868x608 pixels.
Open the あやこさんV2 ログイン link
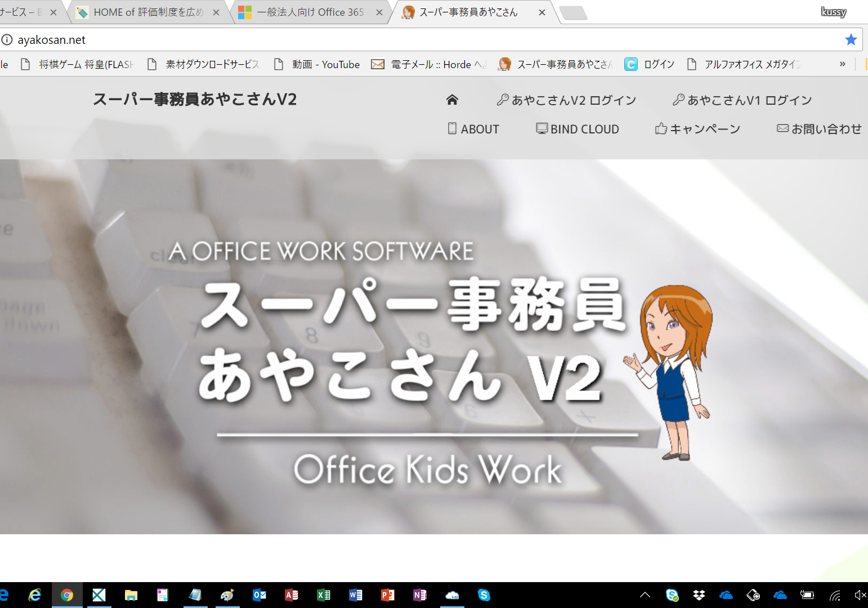[567, 100]
